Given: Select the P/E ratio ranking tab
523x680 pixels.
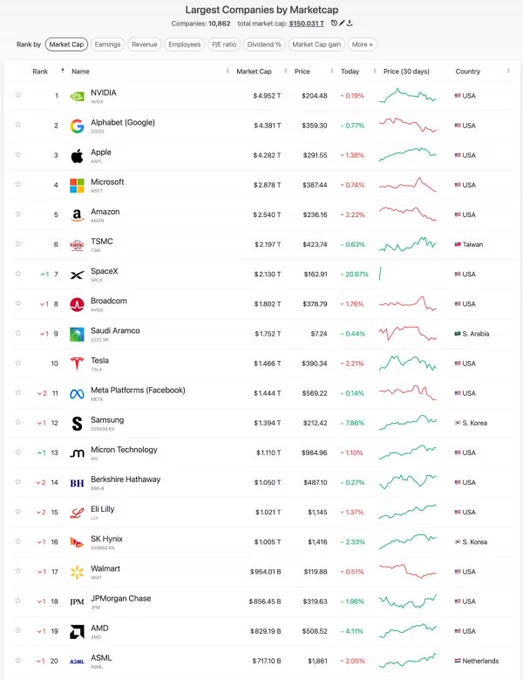Looking at the screenshot, I should coord(224,44).
